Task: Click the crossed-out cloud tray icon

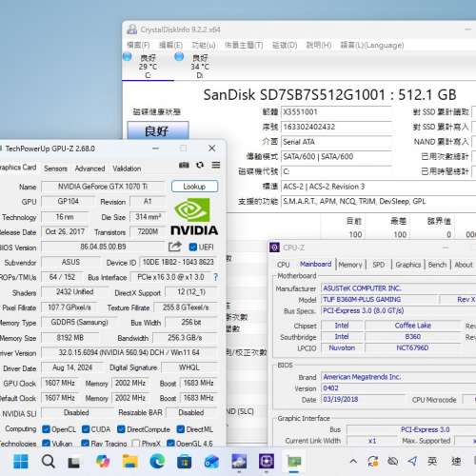Action: point(393,461)
